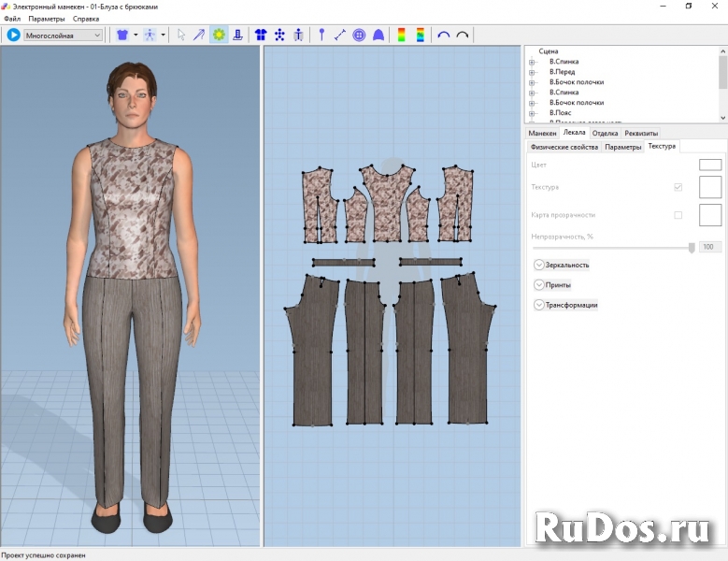728x561 pixels.
Task: Switch to the Отделка tab
Action: 605,133
